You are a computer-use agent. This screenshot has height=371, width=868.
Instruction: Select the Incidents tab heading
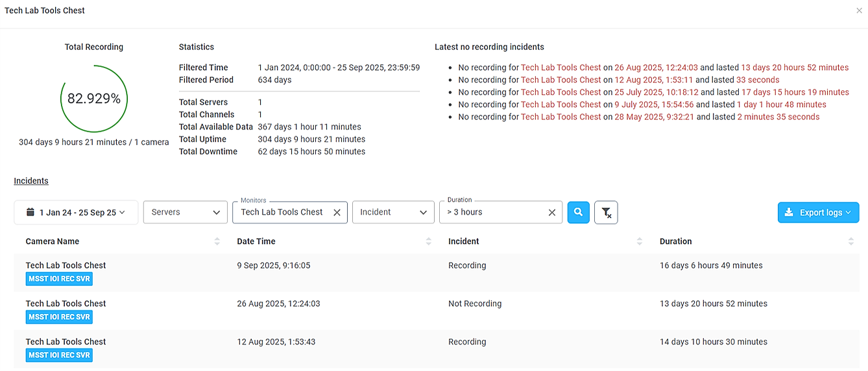[x=31, y=181]
